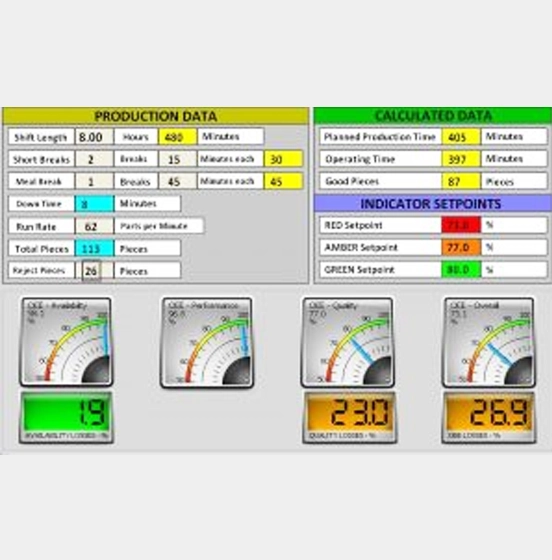The image size is (552, 560).
Task: Click the OEE Quality gauge
Action: tap(347, 342)
